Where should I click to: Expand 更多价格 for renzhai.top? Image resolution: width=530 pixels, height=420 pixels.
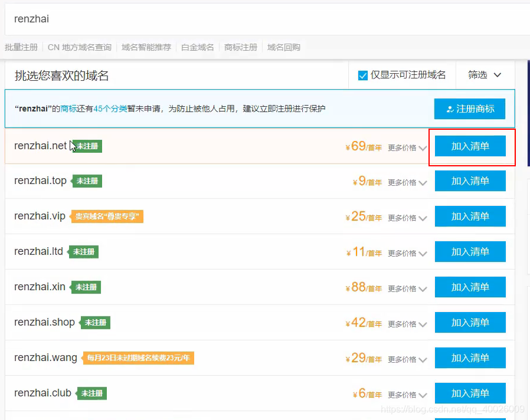click(407, 182)
